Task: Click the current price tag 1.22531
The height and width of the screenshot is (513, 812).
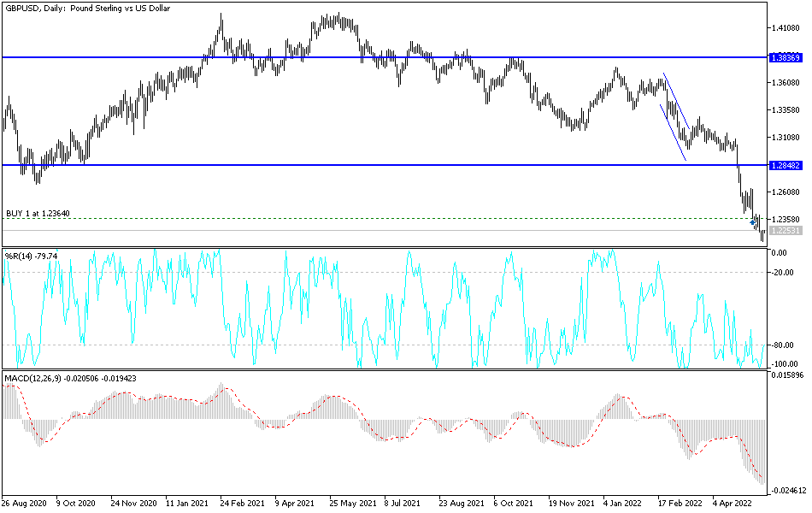Action: (786, 231)
